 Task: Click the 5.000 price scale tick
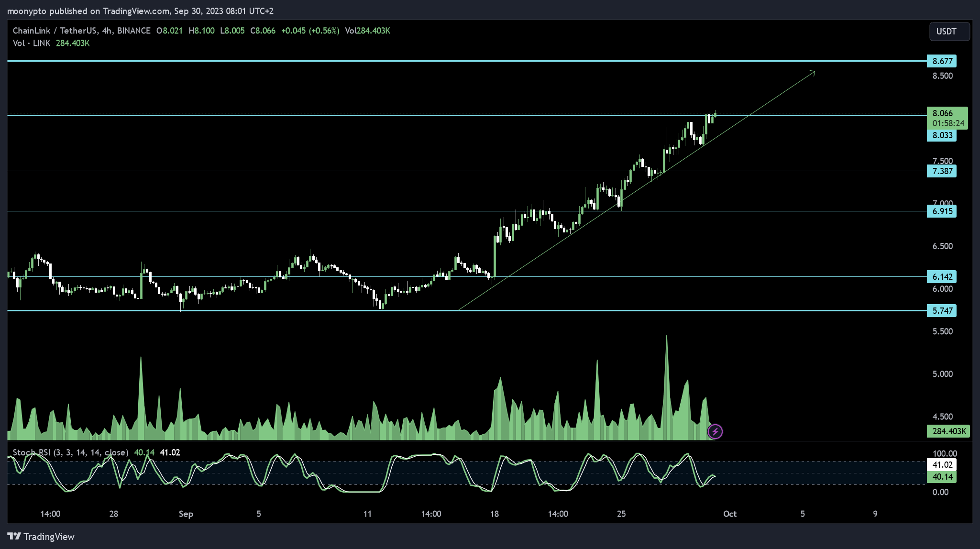pyautogui.click(x=943, y=374)
